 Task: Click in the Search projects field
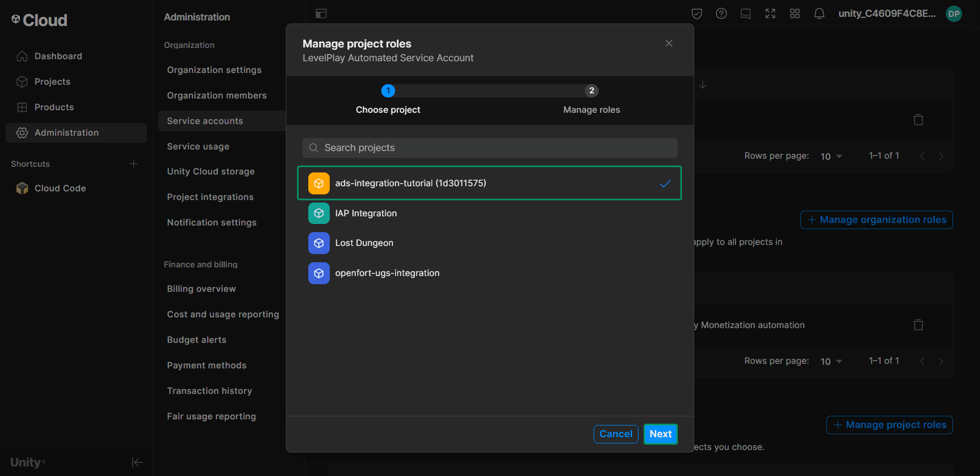[x=489, y=148]
